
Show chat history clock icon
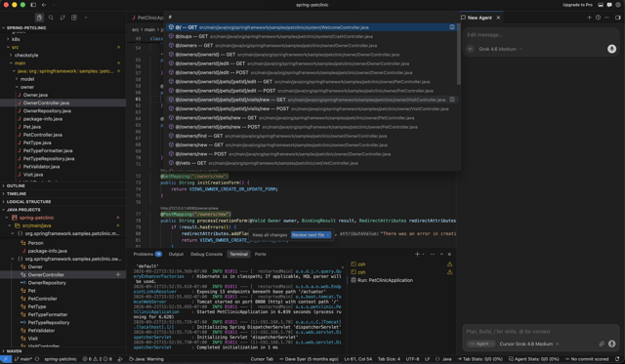[x=598, y=18]
